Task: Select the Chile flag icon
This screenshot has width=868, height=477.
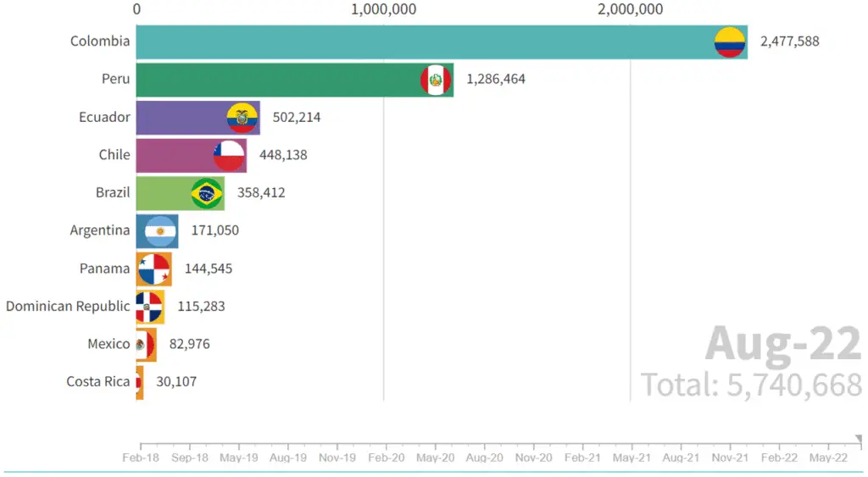Action: [229, 155]
